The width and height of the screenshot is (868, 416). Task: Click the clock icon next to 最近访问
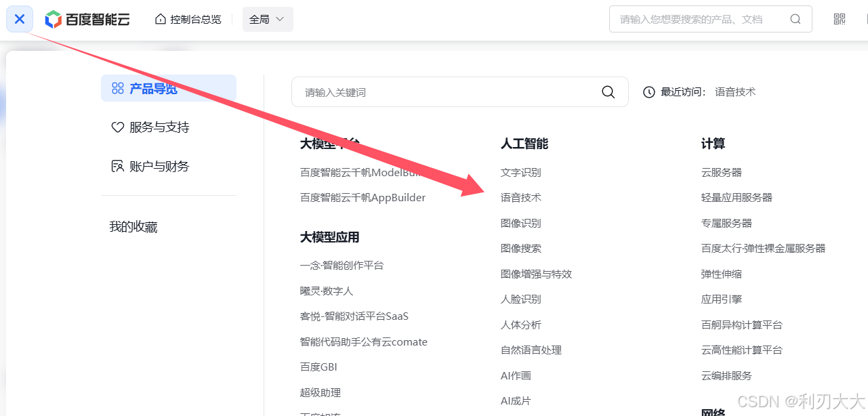649,92
